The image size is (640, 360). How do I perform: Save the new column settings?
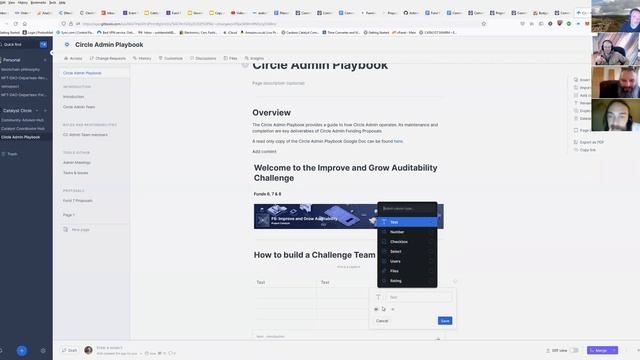445,321
